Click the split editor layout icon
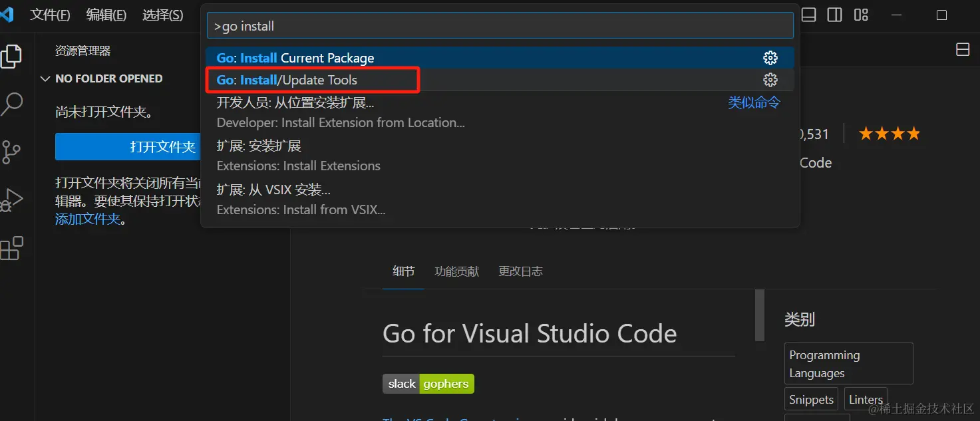The image size is (980, 421). tap(962, 50)
